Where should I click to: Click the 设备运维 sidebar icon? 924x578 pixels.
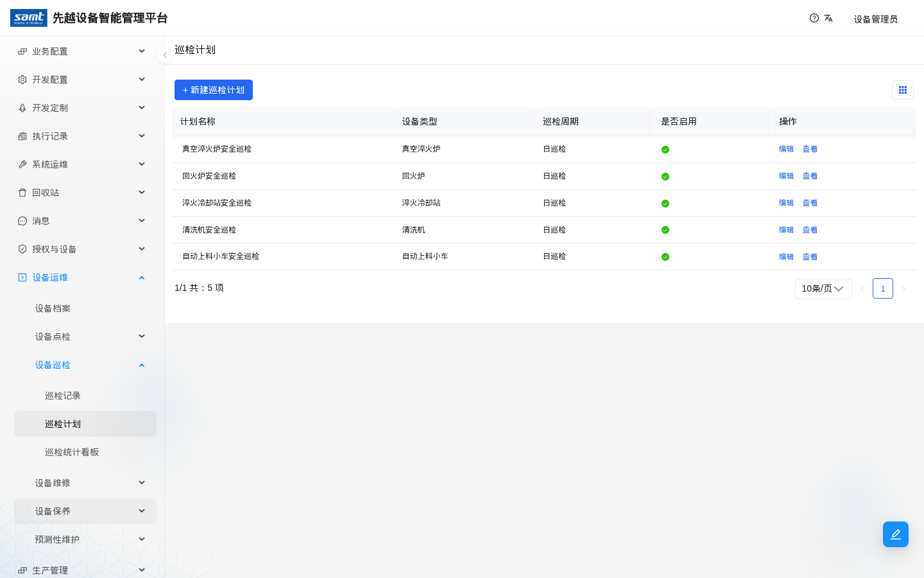coord(22,277)
